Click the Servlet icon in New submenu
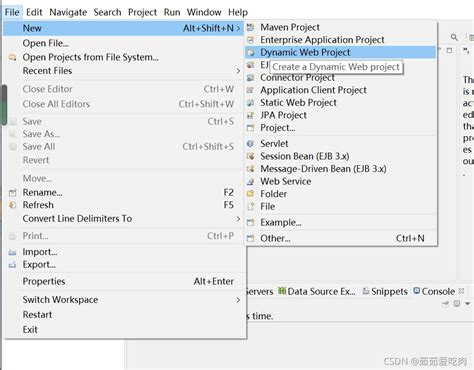Screen dimensions: 474x370 coord(250,144)
